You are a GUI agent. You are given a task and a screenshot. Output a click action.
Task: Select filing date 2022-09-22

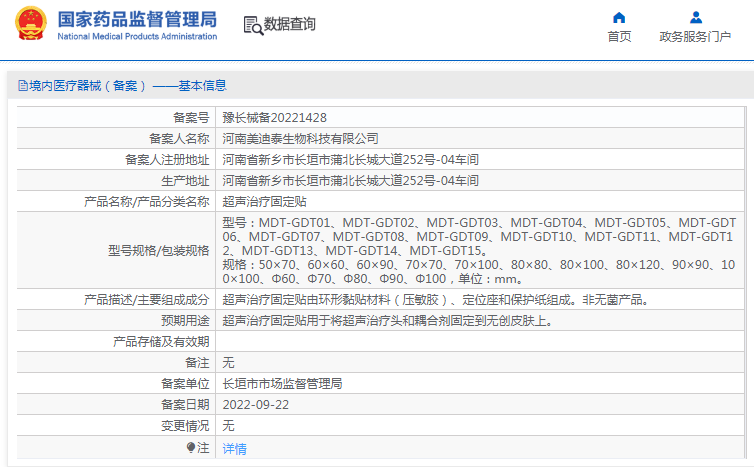tap(256, 405)
